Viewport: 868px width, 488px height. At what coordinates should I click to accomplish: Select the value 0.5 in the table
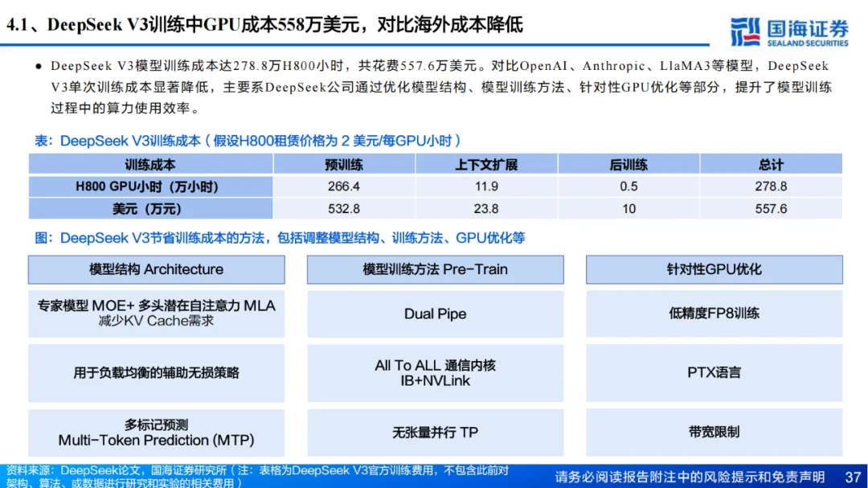click(628, 187)
